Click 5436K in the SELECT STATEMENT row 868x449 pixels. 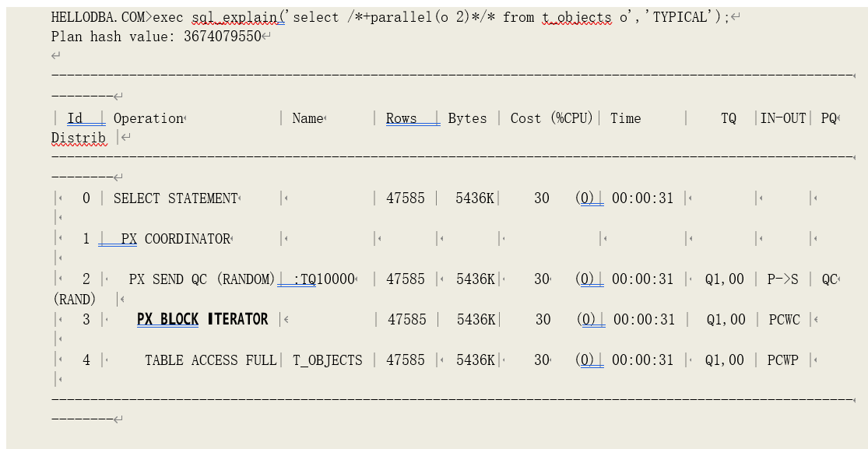(474, 198)
